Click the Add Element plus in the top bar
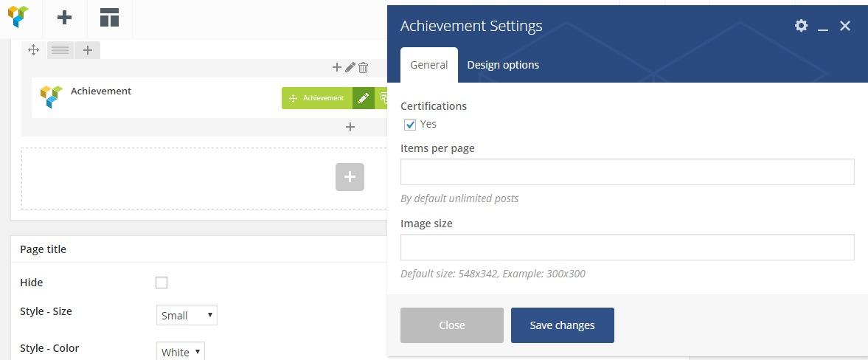 [x=65, y=18]
